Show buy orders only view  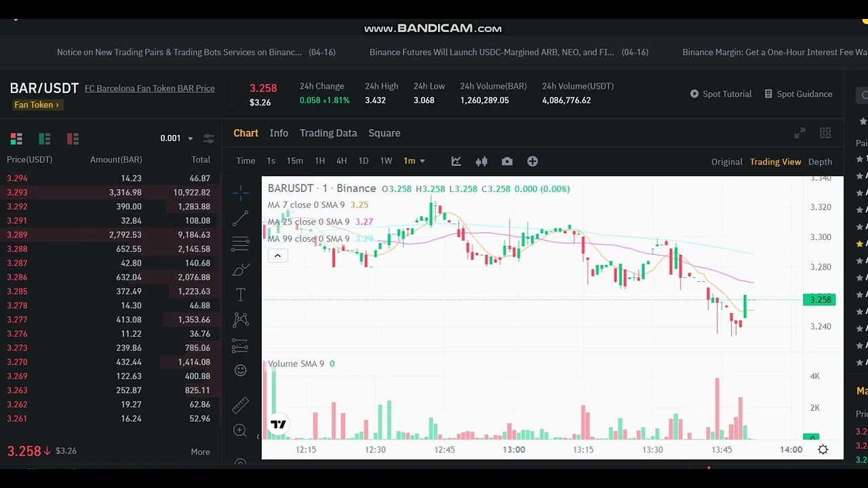[45, 139]
